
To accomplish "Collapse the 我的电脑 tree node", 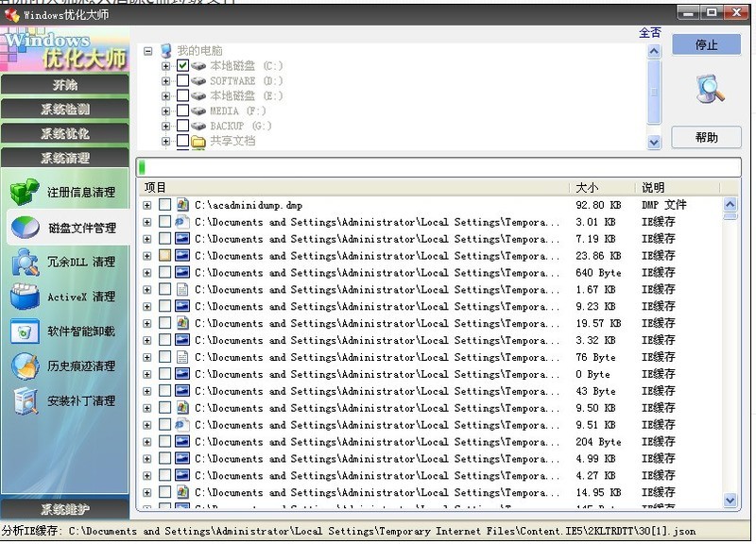I will (148, 51).
